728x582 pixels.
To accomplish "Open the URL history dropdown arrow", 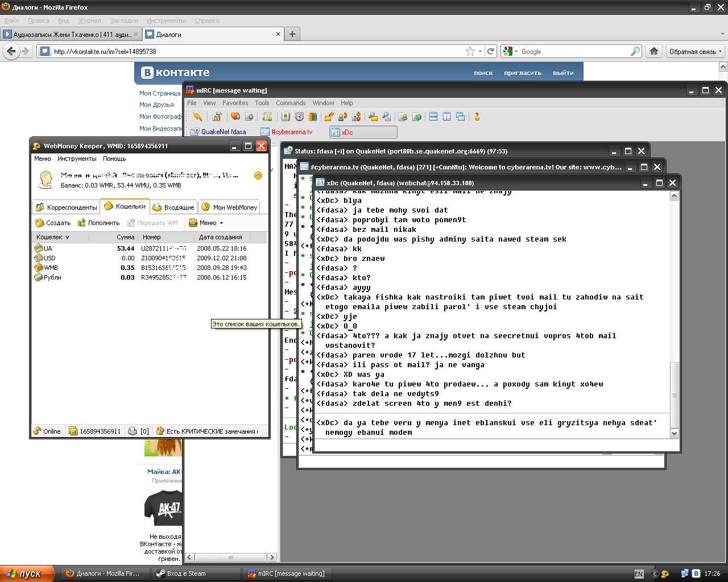I will (x=481, y=51).
